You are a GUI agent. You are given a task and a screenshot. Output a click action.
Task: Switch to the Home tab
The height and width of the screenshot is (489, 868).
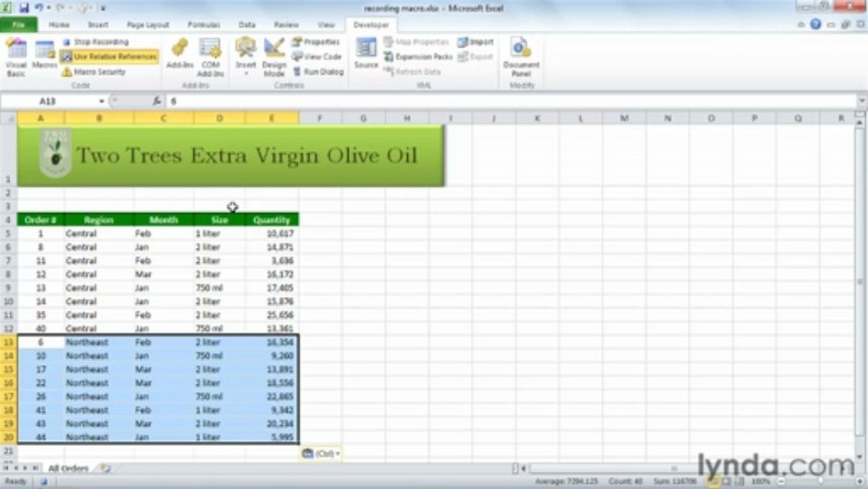59,25
